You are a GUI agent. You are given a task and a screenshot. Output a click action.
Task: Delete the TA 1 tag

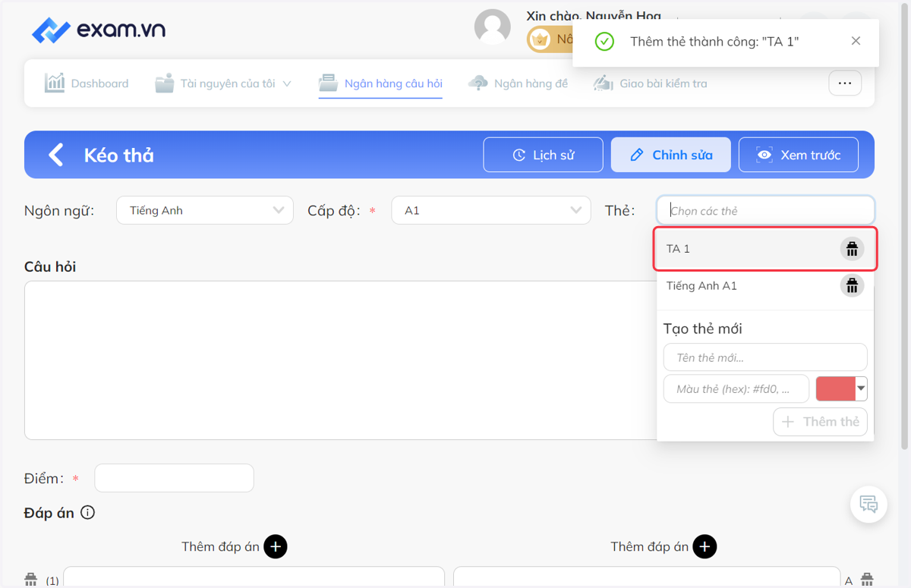(852, 249)
